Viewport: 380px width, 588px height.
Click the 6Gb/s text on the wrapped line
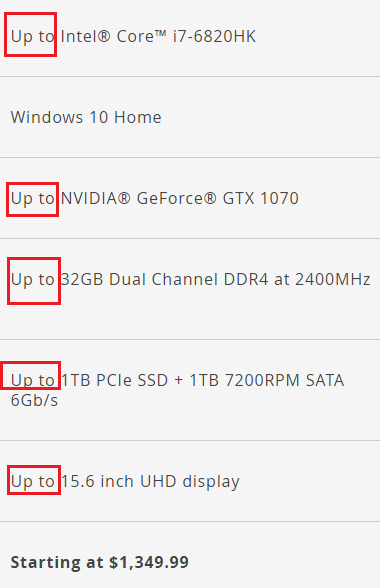click(34, 400)
